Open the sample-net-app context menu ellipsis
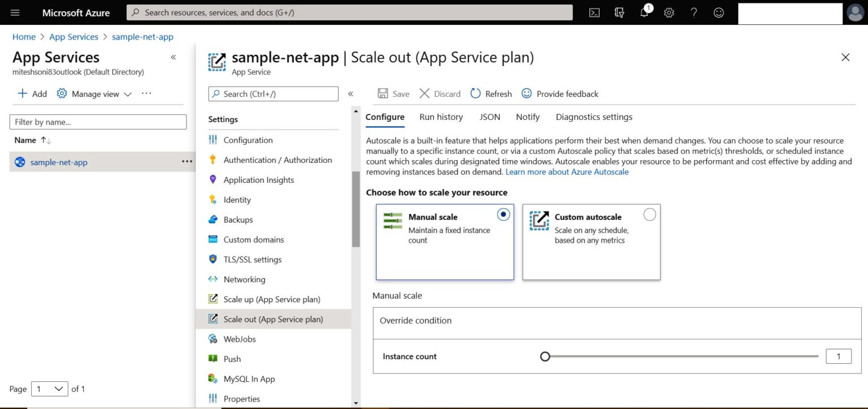Screen dimensions: 868x409 [186, 162]
